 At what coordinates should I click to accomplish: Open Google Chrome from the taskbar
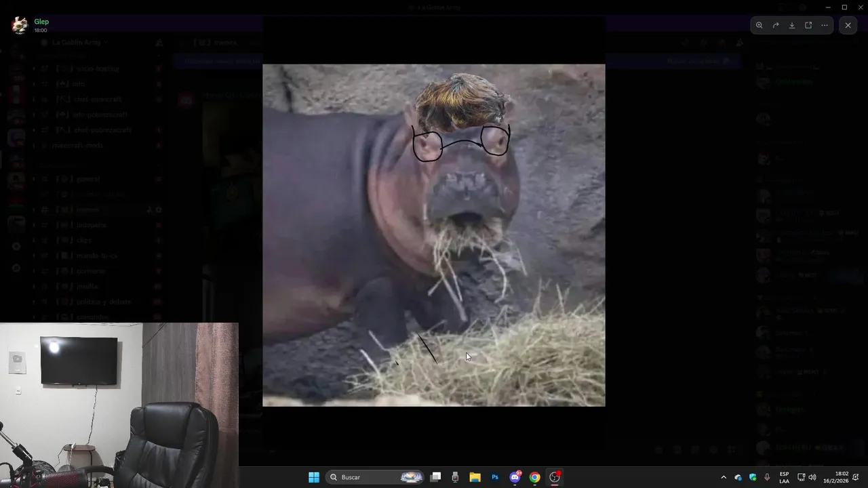(x=535, y=477)
